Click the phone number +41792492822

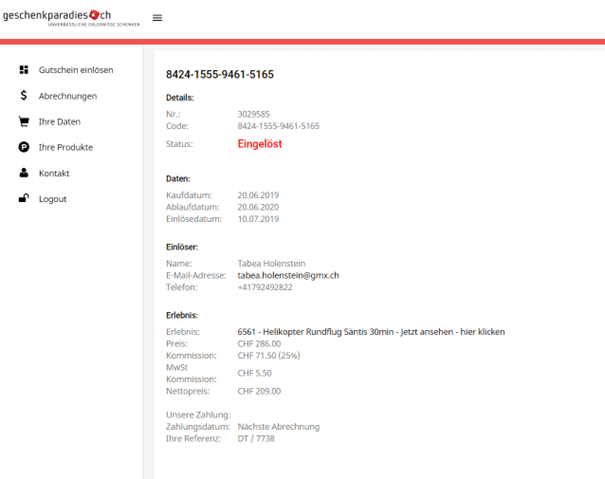tap(265, 287)
